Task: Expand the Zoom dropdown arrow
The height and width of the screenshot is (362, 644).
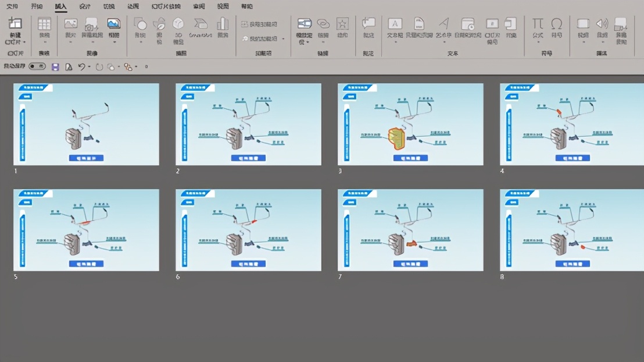Action: 307,42
